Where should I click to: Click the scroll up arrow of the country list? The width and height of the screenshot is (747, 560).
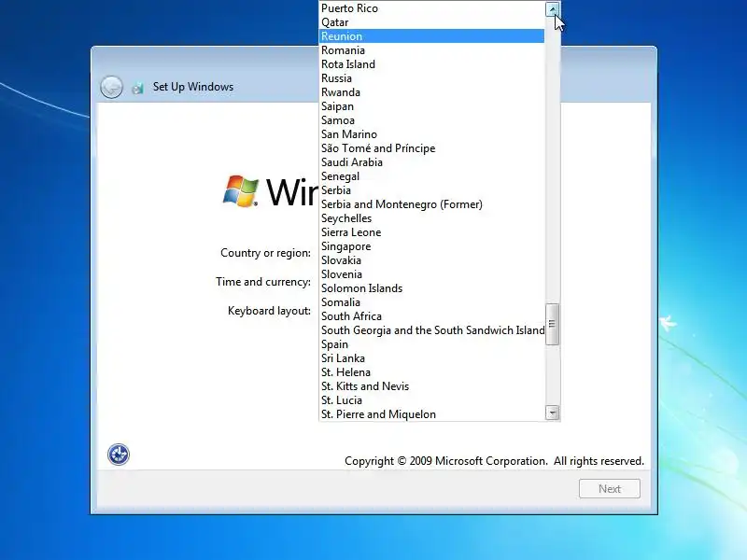[x=552, y=9]
